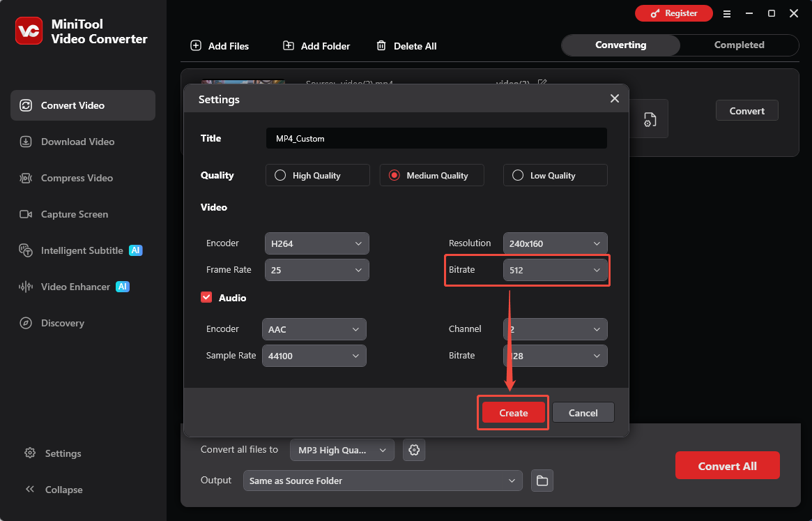Click the edit pencil icon next to the filename
Viewport: 812px width, 521px height.
(x=542, y=83)
